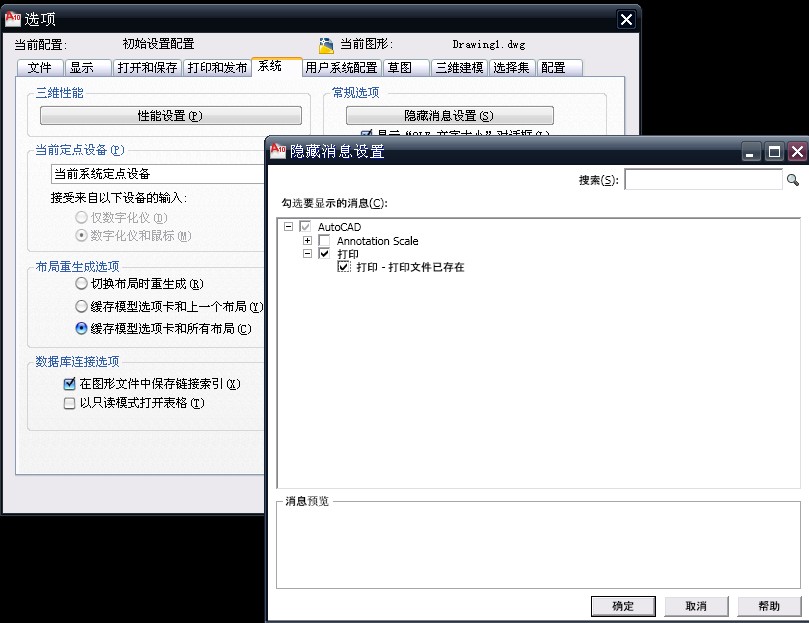Click the drawing file icon beside 当前图形
Image resolution: width=809 pixels, height=623 pixels.
326,45
